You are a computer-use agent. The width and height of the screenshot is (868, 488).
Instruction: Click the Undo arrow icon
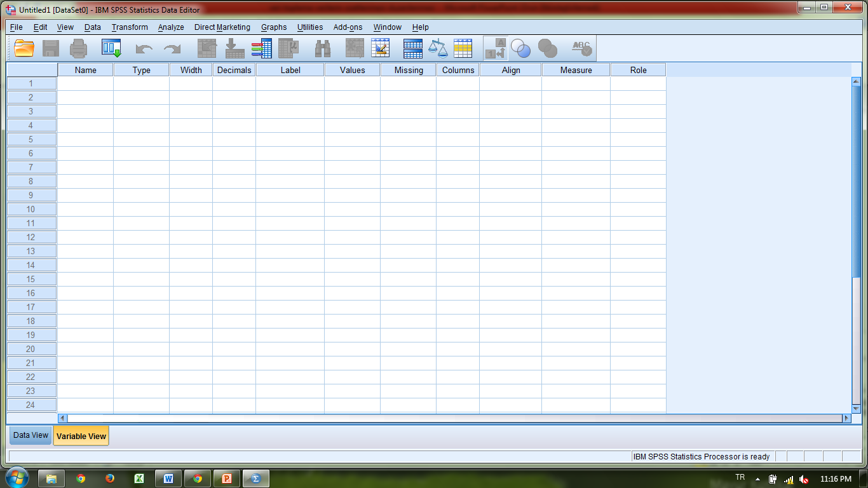click(x=144, y=49)
